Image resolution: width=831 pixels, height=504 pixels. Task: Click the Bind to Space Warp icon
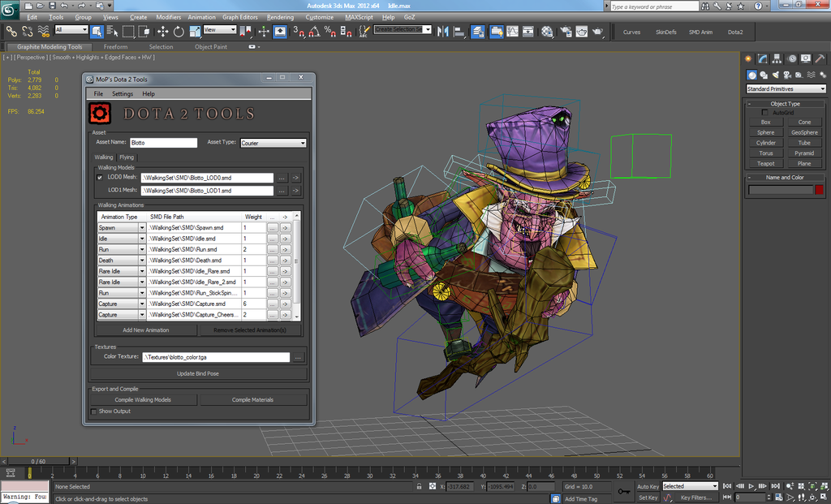coord(44,32)
